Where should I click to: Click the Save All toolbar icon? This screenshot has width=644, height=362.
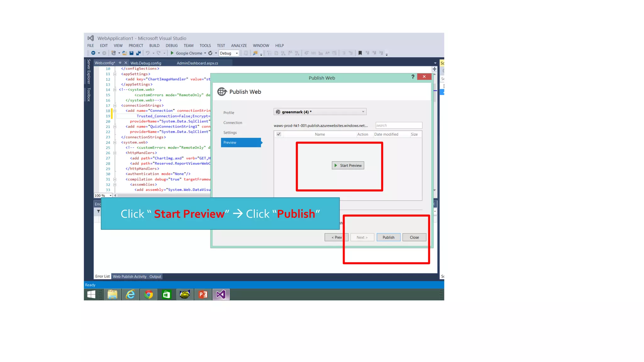coord(138,53)
